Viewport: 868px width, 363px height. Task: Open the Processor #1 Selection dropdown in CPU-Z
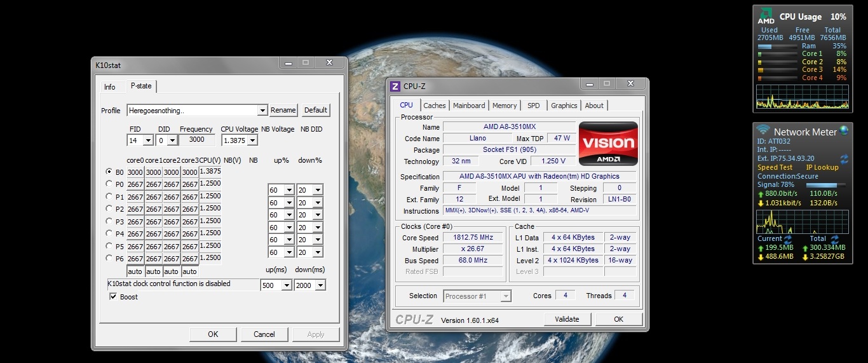tap(506, 296)
